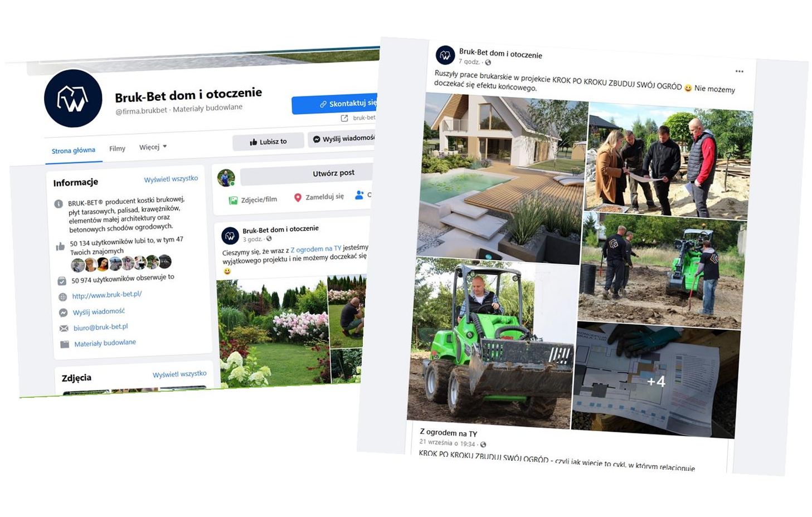The height and width of the screenshot is (517, 812).
Task: Click the envelope icon beside the email address
Action: point(64,329)
